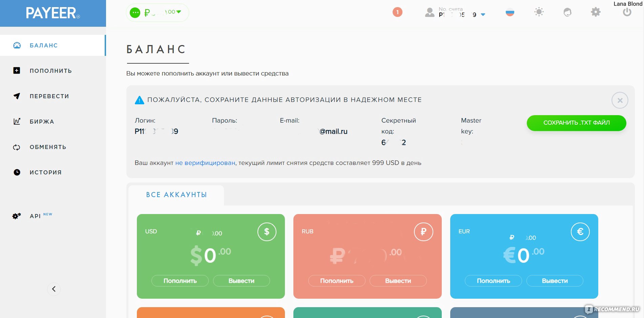This screenshot has height=318, width=644.
Task: Open the Биржа exchange section
Action: point(42,122)
